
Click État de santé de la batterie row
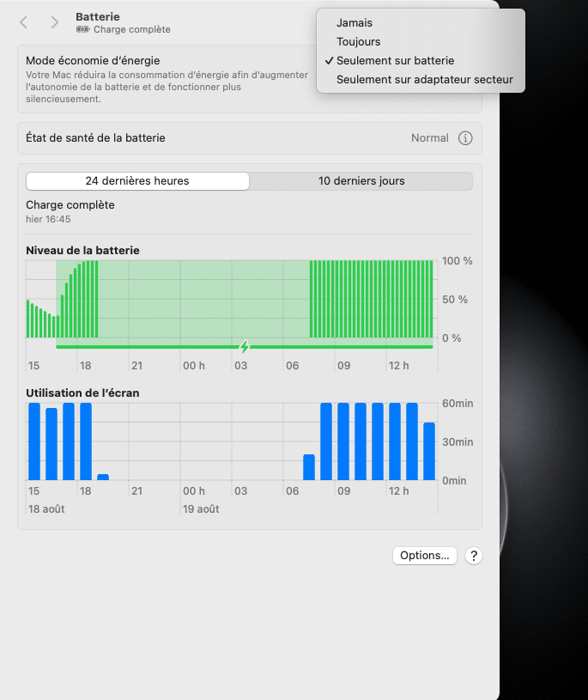click(250, 138)
